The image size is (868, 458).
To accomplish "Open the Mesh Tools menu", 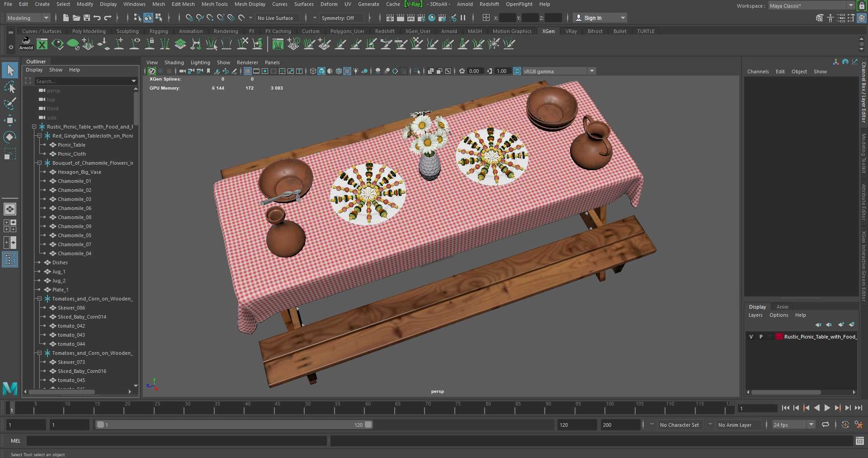I will pyautogui.click(x=214, y=4).
